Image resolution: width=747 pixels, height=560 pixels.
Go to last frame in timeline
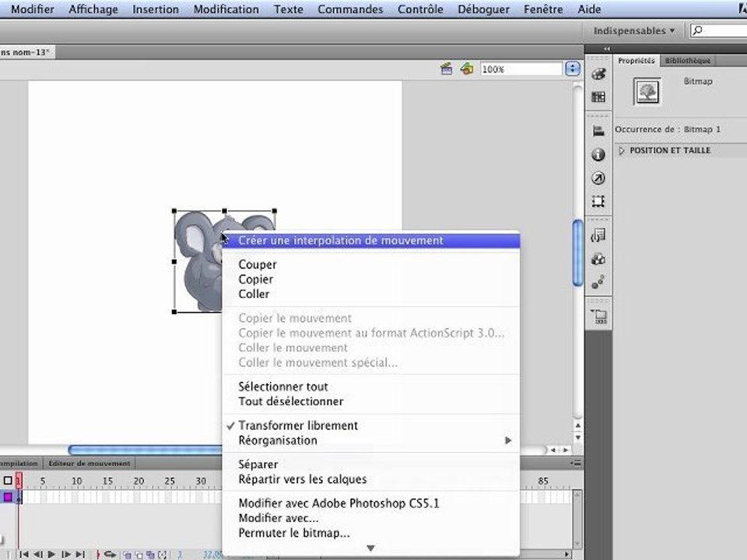point(80,555)
